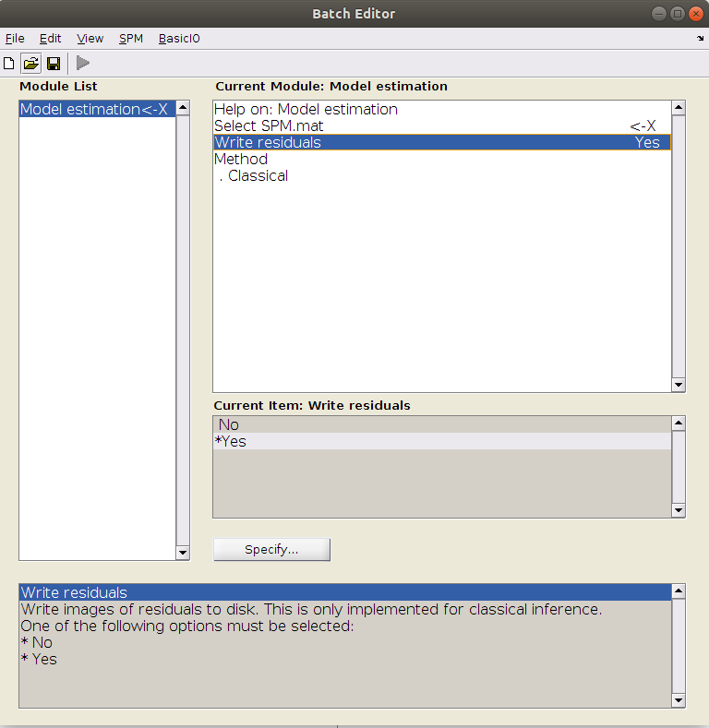Viewport: 709px width, 728px height.
Task: Run the batch with the green play icon
Action: point(83,63)
